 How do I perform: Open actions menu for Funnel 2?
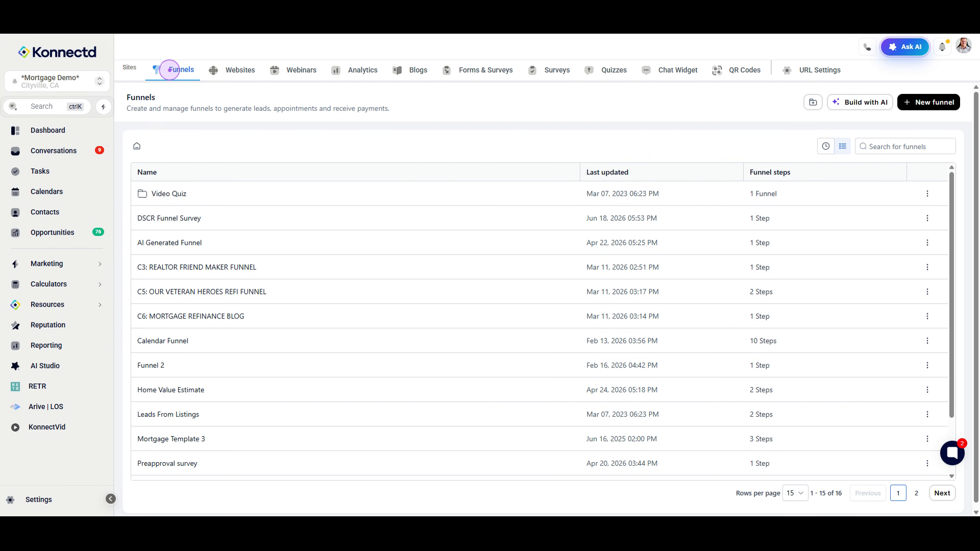click(x=927, y=365)
